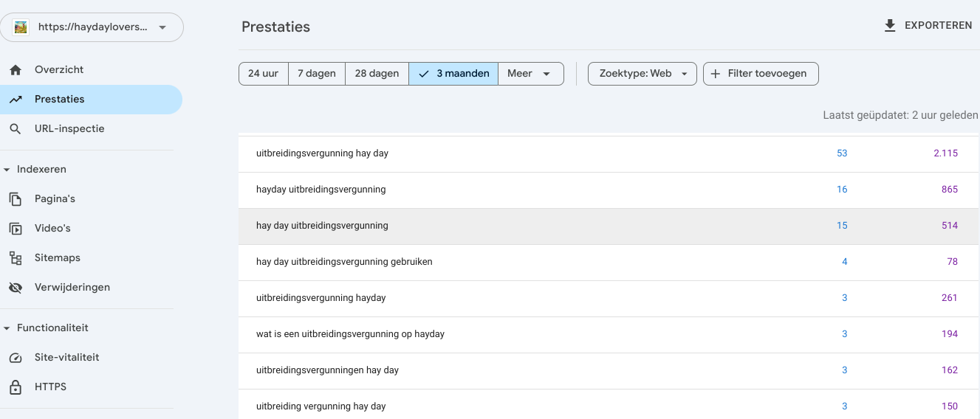Image resolution: width=980 pixels, height=419 pixels.
Task: Click the EXPORTEREN button
Action: tap(928, 26)
